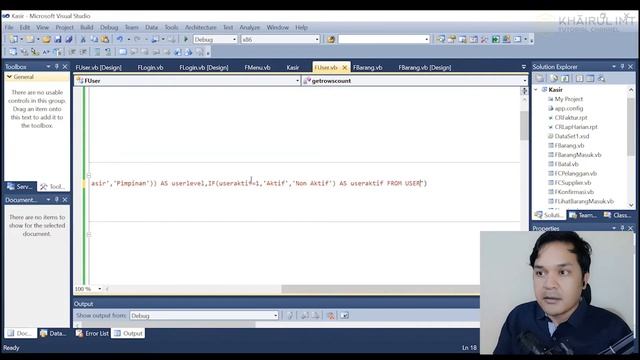Click the Open File folder icon
The width and height of the screenshot is (640, 360).
pos(46,39)
